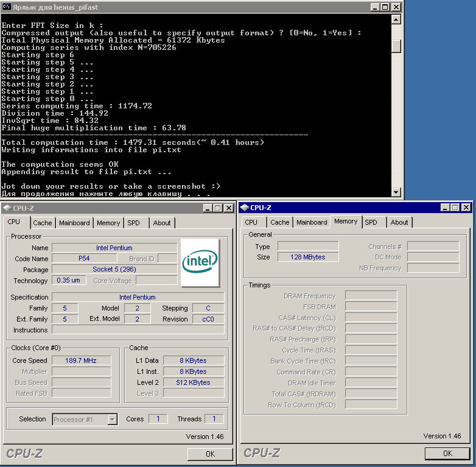This screenshot has height=467, width=476.
Task: Maximize the hexus_pifast console window
Action: [385, 7]
